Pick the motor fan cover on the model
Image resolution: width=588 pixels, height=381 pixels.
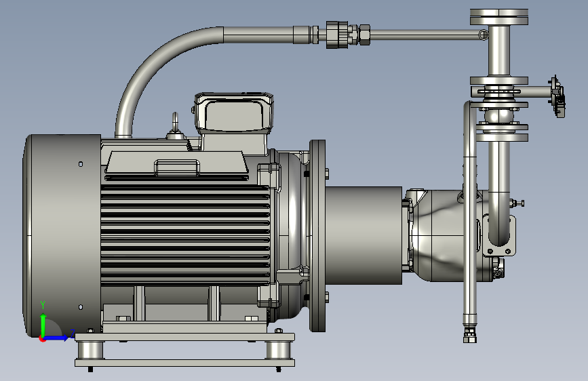[62, 235]
